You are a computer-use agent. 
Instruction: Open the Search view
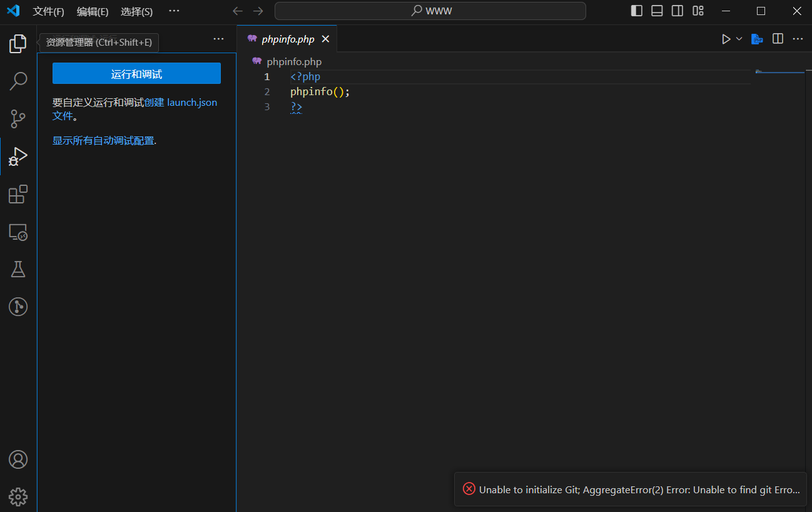(18, 81)
